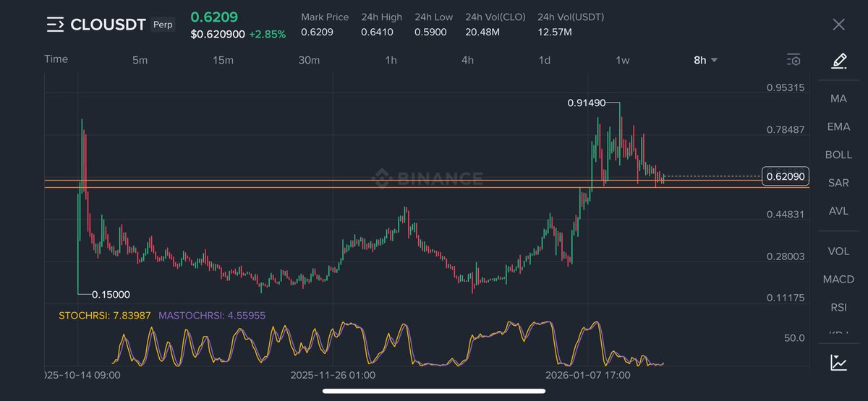The image size is (868, 401).
Task: Switch to the 30m interval
Action: pos(309,60)
